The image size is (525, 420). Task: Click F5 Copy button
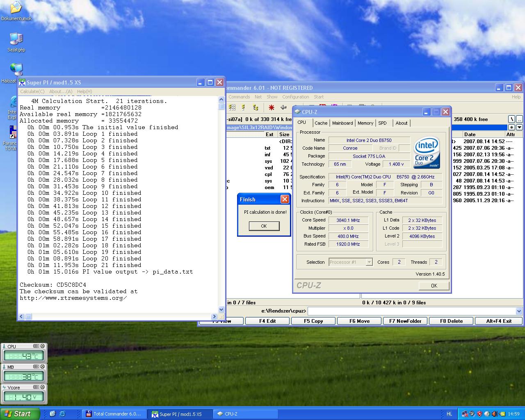coord(313,321)
